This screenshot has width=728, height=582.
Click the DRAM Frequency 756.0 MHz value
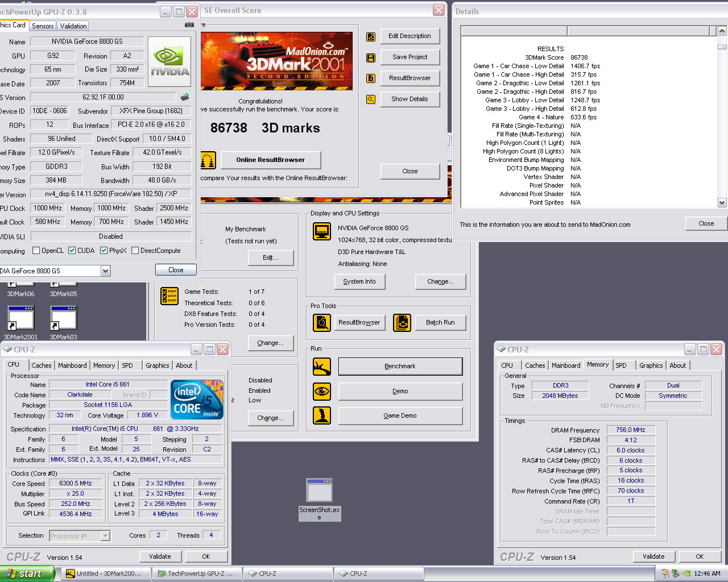[631, 430]
